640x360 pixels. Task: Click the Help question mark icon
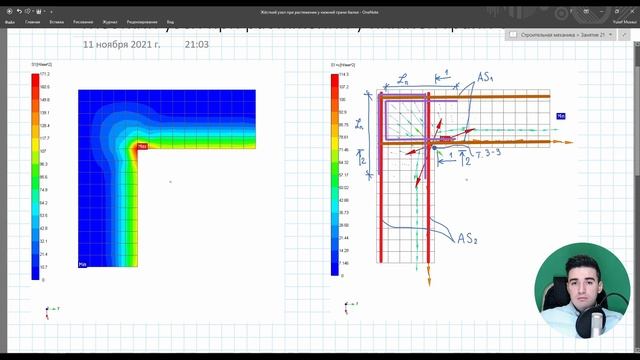[x=571, y=11]
